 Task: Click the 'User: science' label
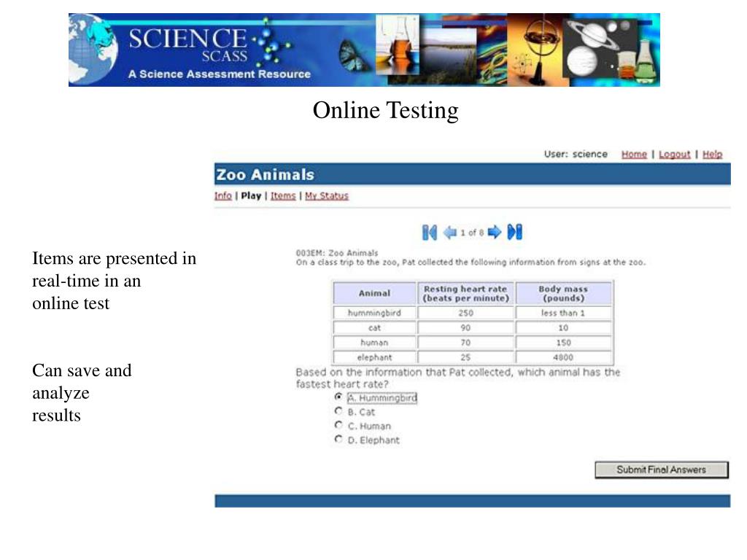tap(576, 155)
